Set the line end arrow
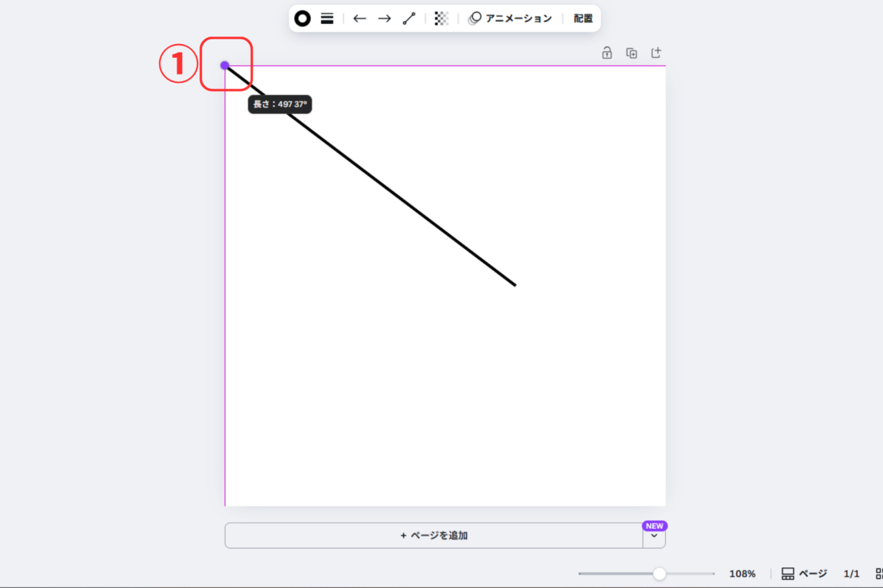The image size is (883, 588). pyautogui.click(x=384, y=19)
